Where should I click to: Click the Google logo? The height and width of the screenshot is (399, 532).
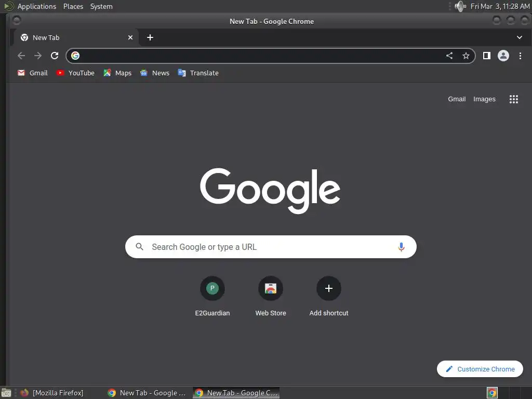point(270,190)
